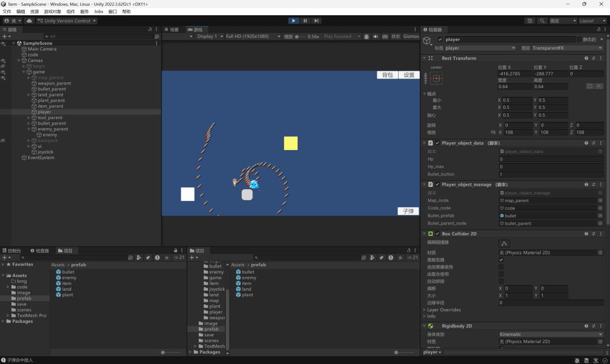Open the Gizmos button in game view
The width and height of the screenshot is (610, 364).
point(411,37)
